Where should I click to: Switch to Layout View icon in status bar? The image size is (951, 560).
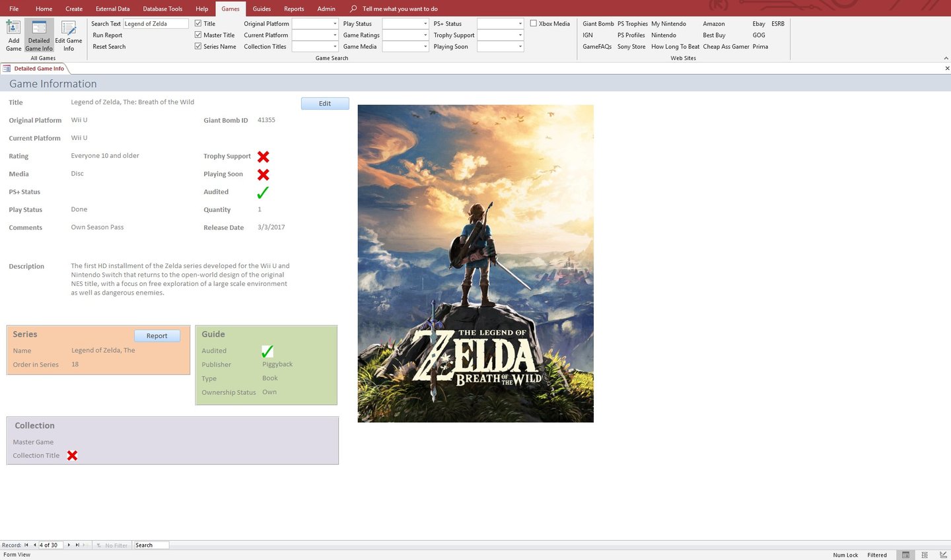925,555
